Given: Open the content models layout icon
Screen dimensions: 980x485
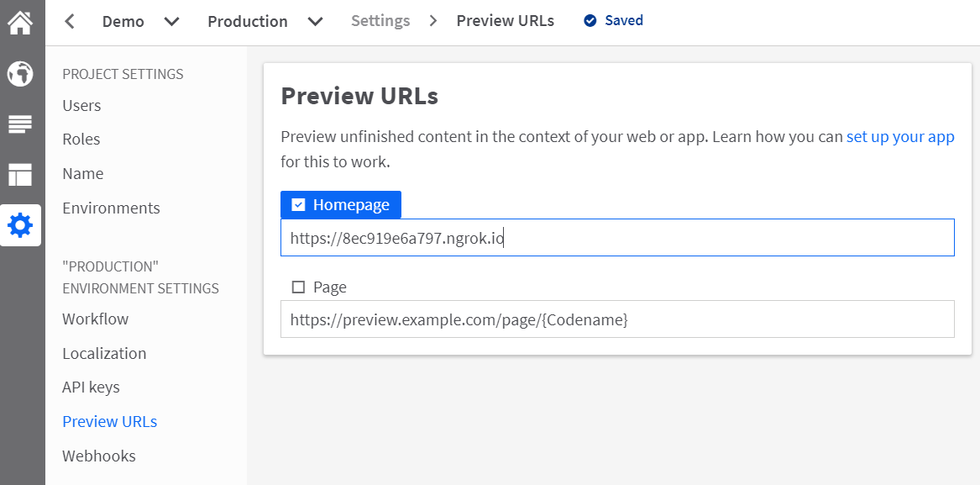Looking at the screenshot, I should [x=20, y=175].
